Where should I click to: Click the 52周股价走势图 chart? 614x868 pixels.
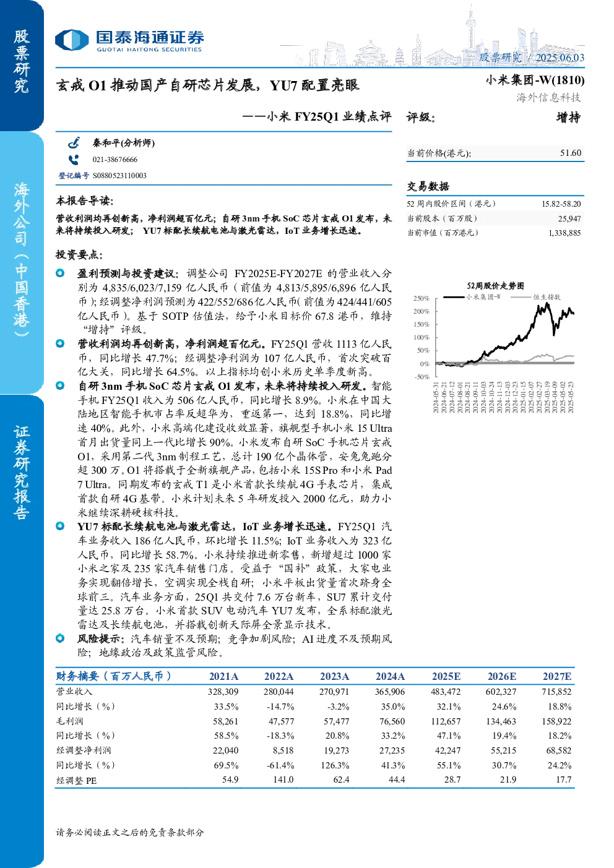(495, 346)
